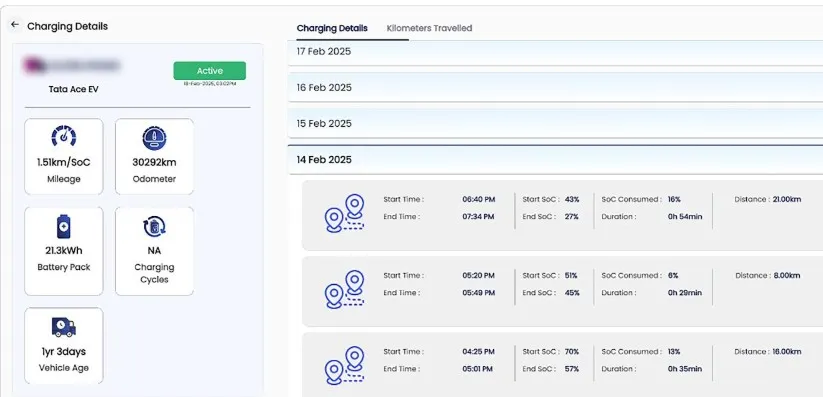This screenshot has width=823, height=397.
Task: Click the Charging Details page heading
Action: point(67,26)
